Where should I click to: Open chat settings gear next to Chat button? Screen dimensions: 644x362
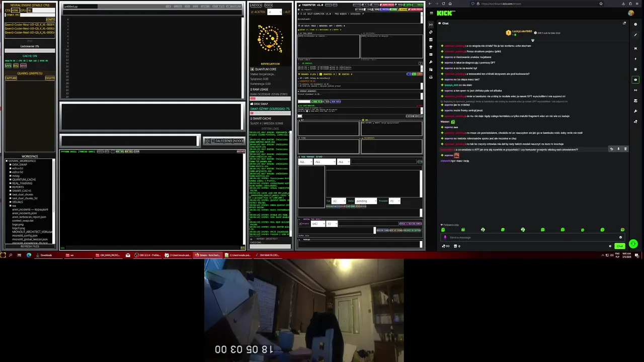(610, 246)
